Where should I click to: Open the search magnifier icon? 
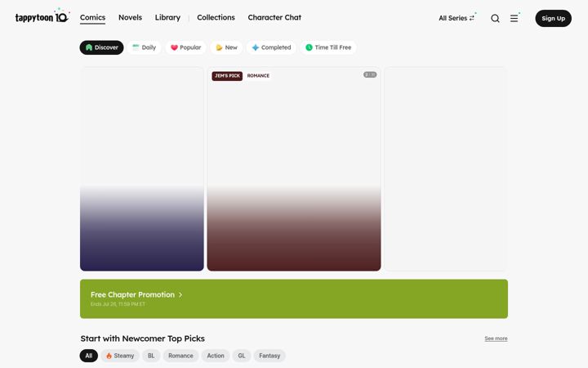495,18
